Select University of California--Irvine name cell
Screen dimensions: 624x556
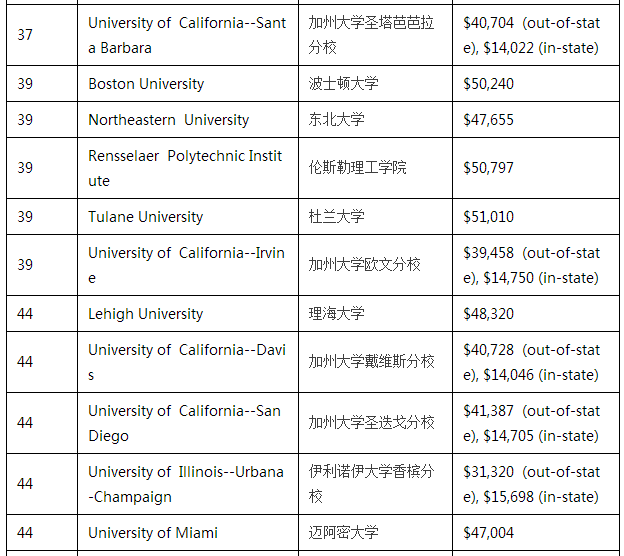point(186,265)
